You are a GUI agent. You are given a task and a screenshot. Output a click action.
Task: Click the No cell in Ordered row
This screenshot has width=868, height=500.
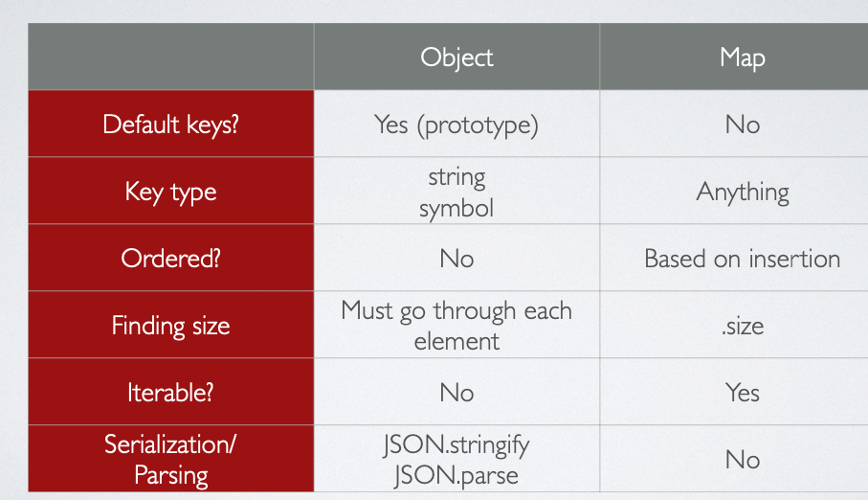click(456, 258)
